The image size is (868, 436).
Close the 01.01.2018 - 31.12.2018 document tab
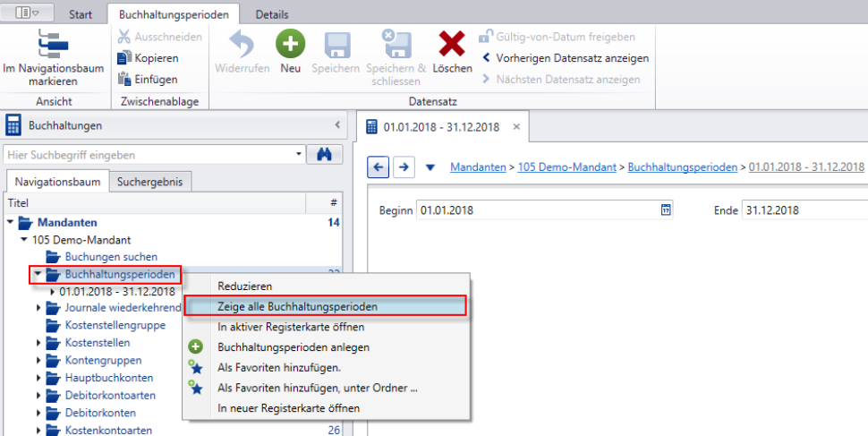(516, 127)
